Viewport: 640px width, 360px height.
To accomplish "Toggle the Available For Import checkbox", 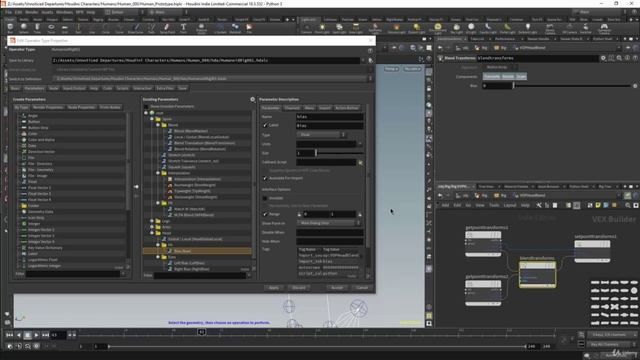I will click(265, 178).
